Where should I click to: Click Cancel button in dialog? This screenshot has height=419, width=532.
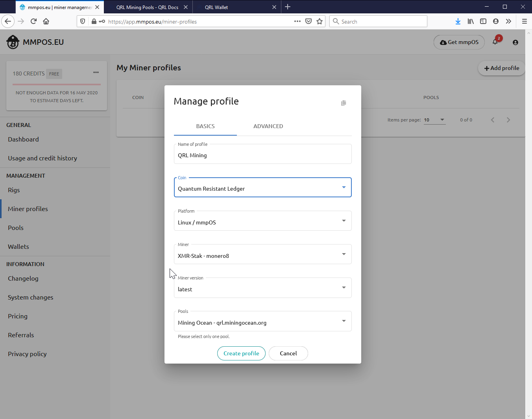point(288,353)
